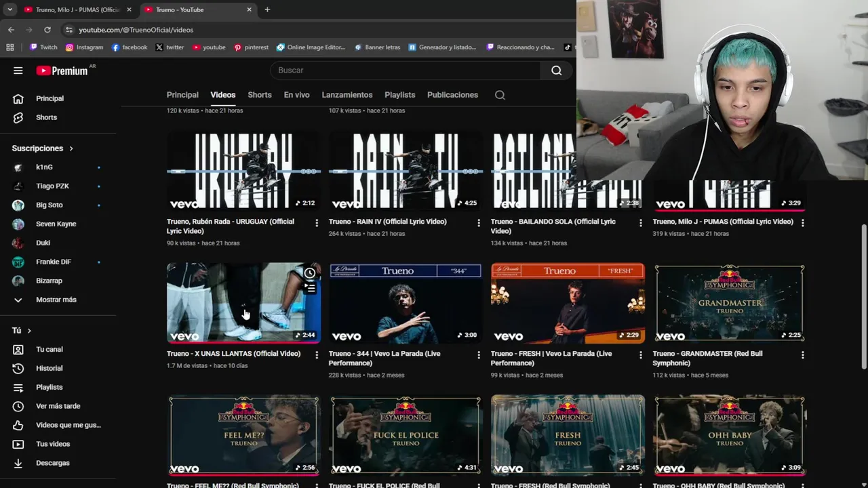Image resolution: width=868 pixels, height=488 pixels.
Task: Open the YouTube hamburger guide menu
Action: 18,70
